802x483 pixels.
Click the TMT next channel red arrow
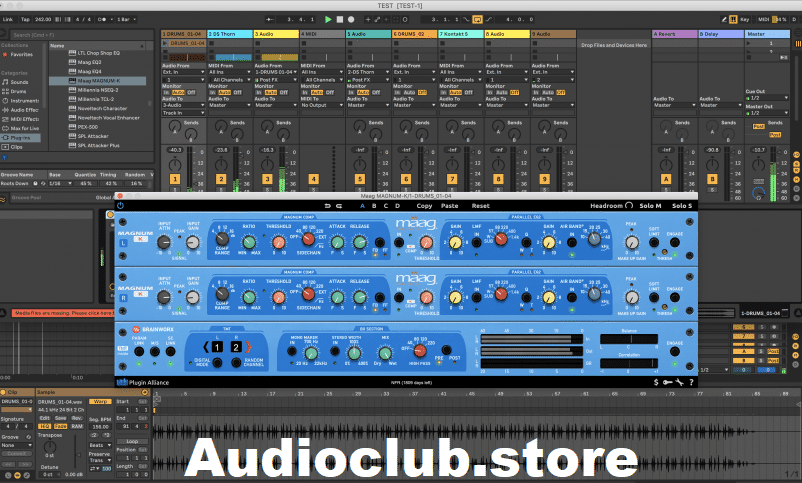click(x=249, y=347)
